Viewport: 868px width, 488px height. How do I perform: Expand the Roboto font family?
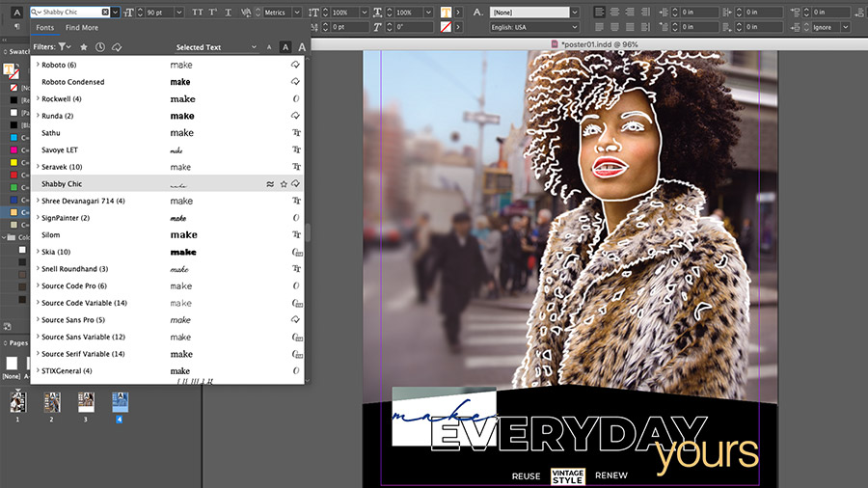38,65
